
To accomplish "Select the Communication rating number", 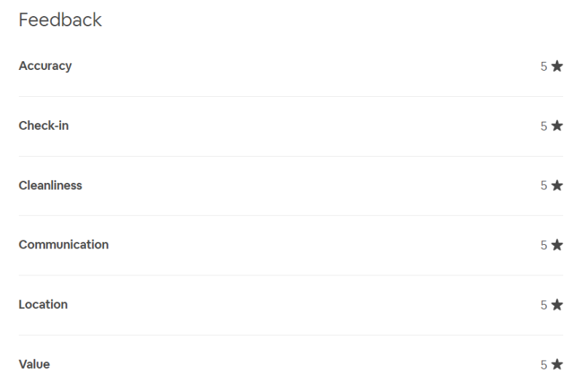I will point(543,245).
